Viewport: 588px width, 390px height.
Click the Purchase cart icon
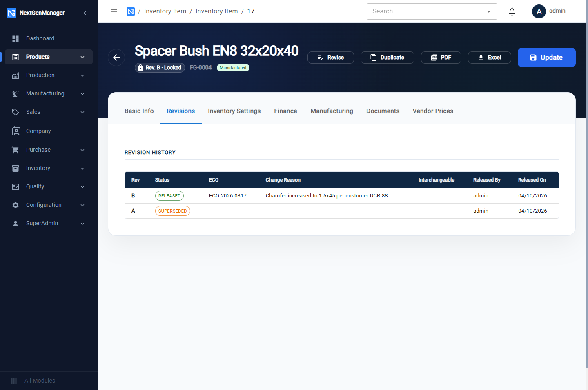[x=16, y=150]
